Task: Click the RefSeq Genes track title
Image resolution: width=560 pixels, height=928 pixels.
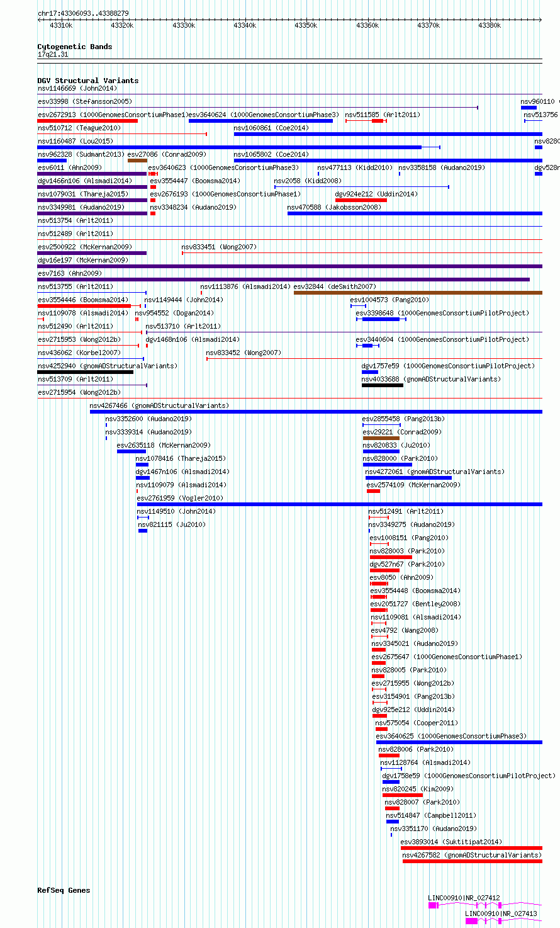Action: pyautogui.click(x=64, y=891)
